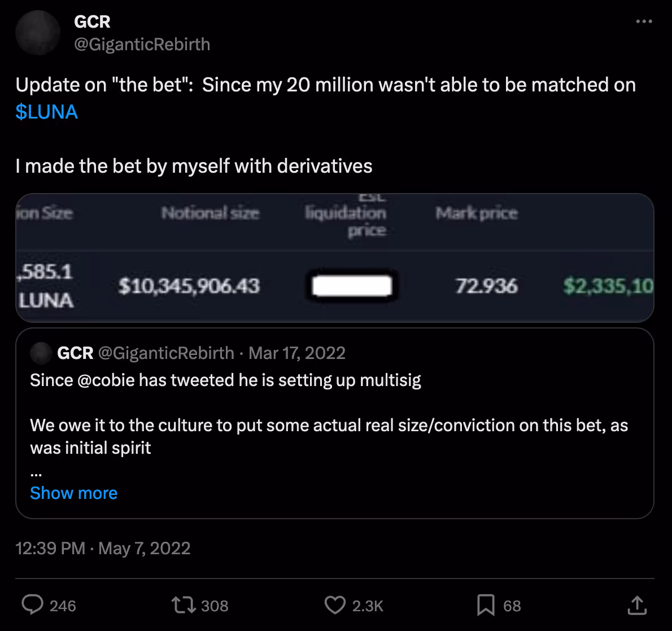
Task: Click the retweet icon
Action: (x=182, y=605)
